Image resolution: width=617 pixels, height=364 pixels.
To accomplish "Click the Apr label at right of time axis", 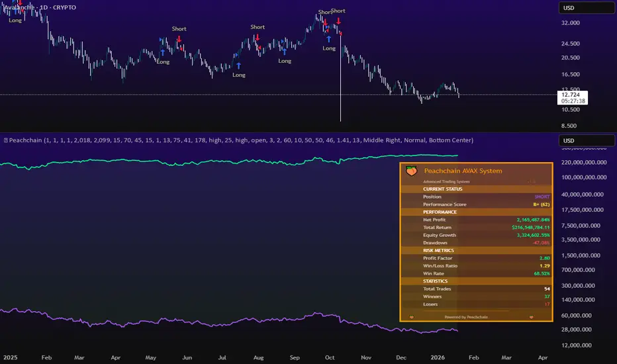I will pos(543,357).
